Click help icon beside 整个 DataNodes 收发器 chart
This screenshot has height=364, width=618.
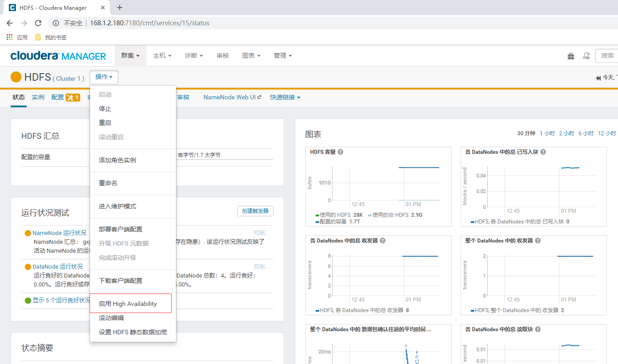click(x=538, y=241)
